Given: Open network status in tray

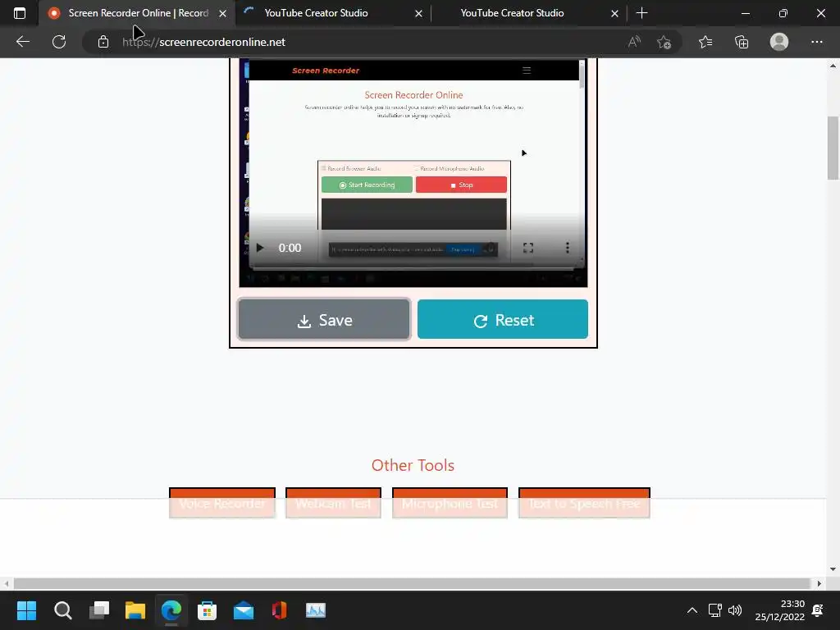Looking at the screenshot, I should pyautogui.click(x=714, y=610).
